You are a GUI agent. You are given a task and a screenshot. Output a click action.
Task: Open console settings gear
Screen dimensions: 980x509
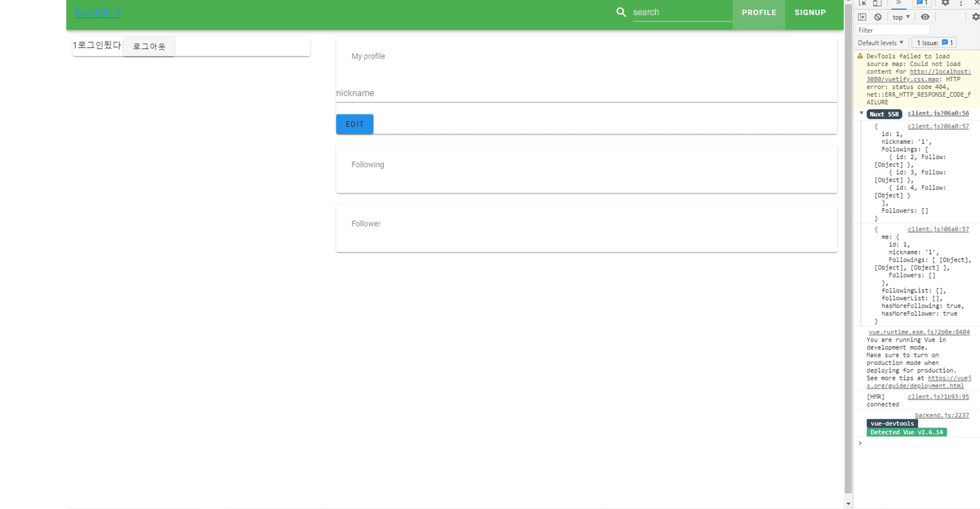[975, 17]
